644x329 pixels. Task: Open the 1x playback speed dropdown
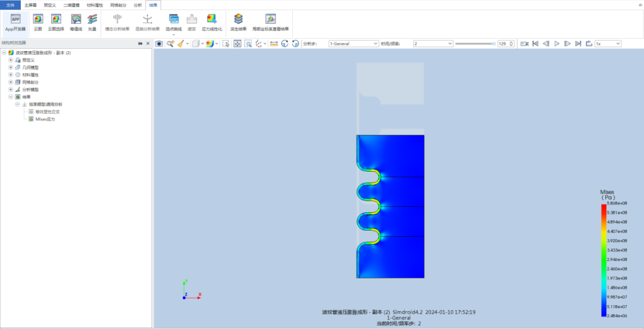tap(608, 44)
